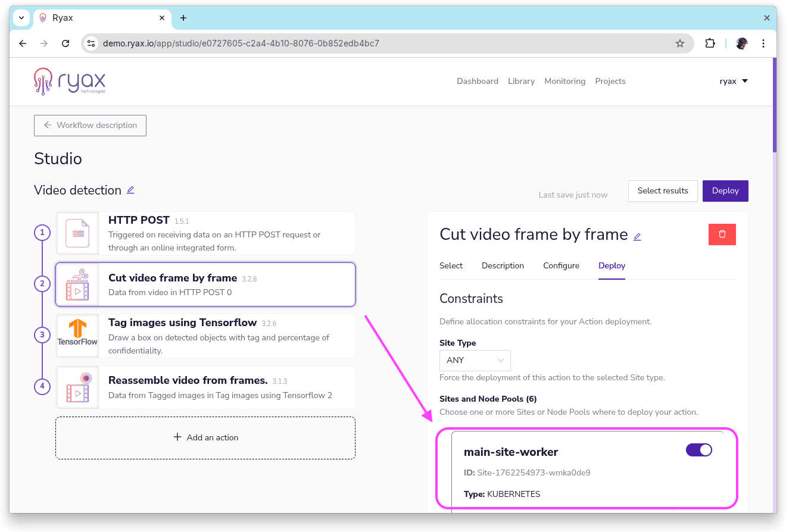Open the Description tab
The height and width of the screenshot is (532, 786).
(503, 265)
